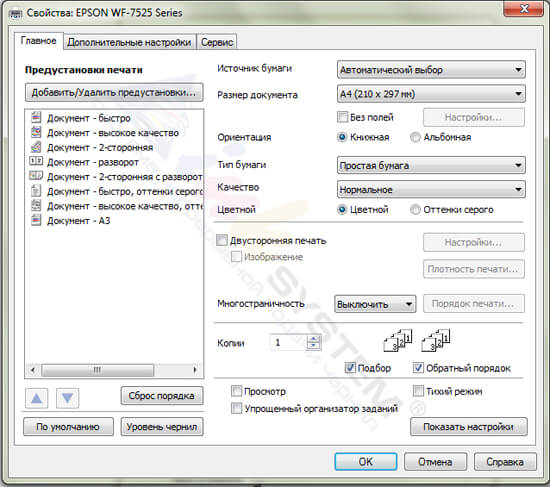Click the 'Документ - 2-сторонняя' preset icon

36,147
